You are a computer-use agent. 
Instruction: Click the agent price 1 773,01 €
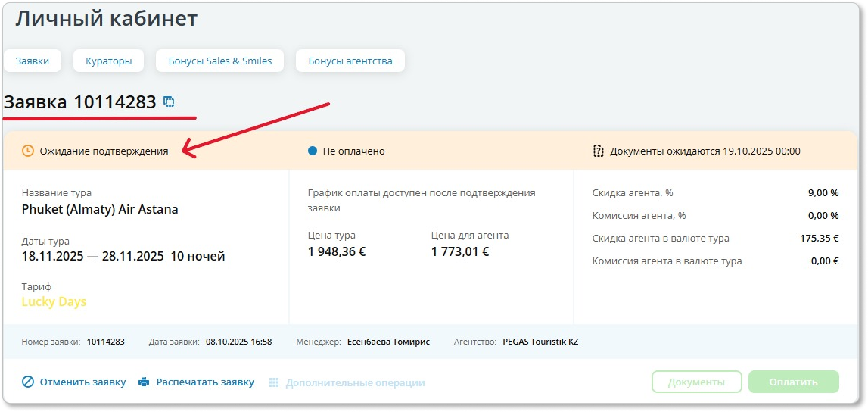[460, 251]
